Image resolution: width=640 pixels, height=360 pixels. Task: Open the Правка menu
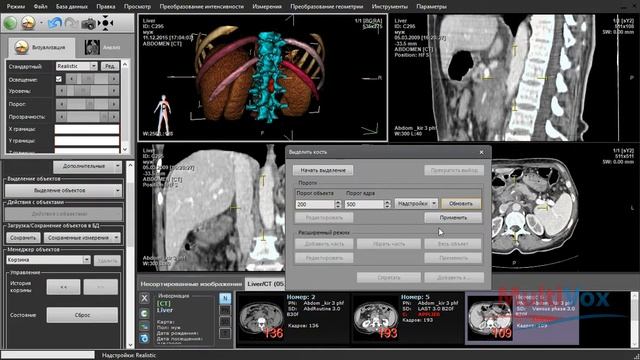pyautogui.click(x=106, y=7)
